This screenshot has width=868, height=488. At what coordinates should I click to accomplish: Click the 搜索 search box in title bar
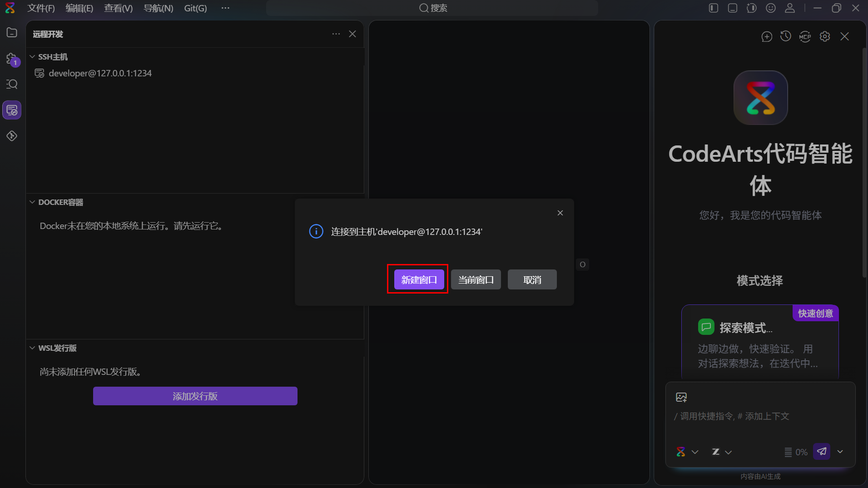(x=432, y=8)
